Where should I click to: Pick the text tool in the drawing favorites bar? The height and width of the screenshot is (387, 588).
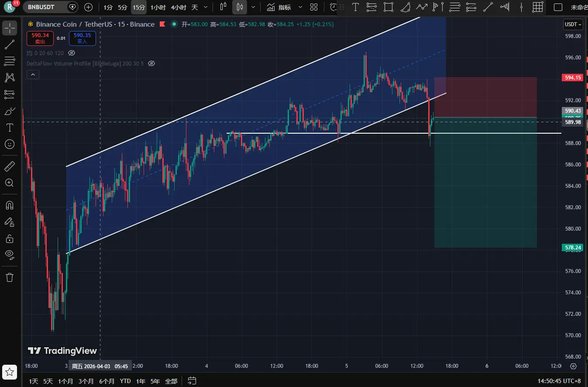356,7
